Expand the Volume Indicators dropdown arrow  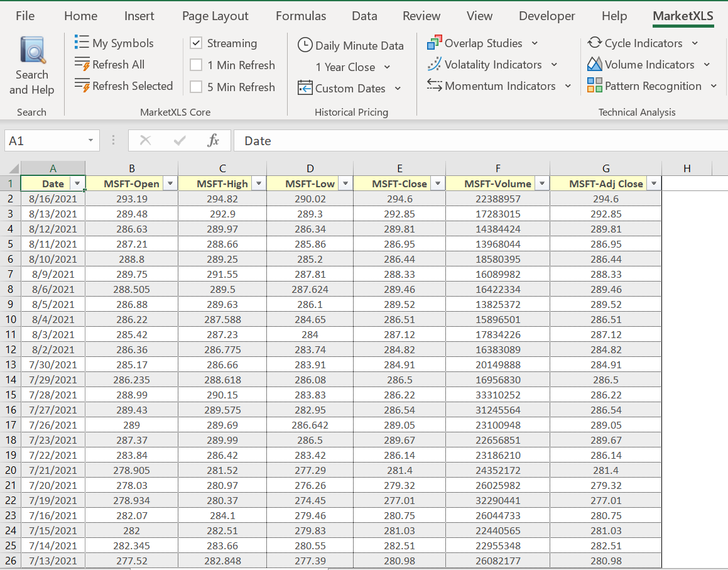[x=707, y=65]
